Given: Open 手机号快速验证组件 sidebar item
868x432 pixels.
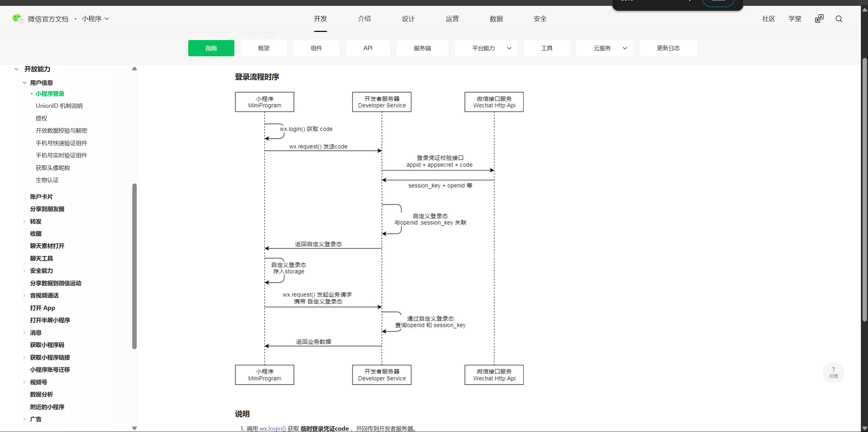Looking at the screenshot, I should 61,143.
